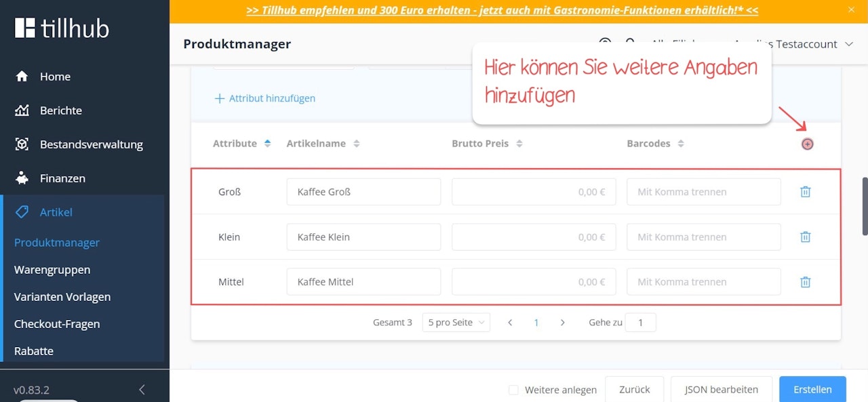Click the blue Erstellen button
This screenshot has width=868, height=402.
(812, 389)
